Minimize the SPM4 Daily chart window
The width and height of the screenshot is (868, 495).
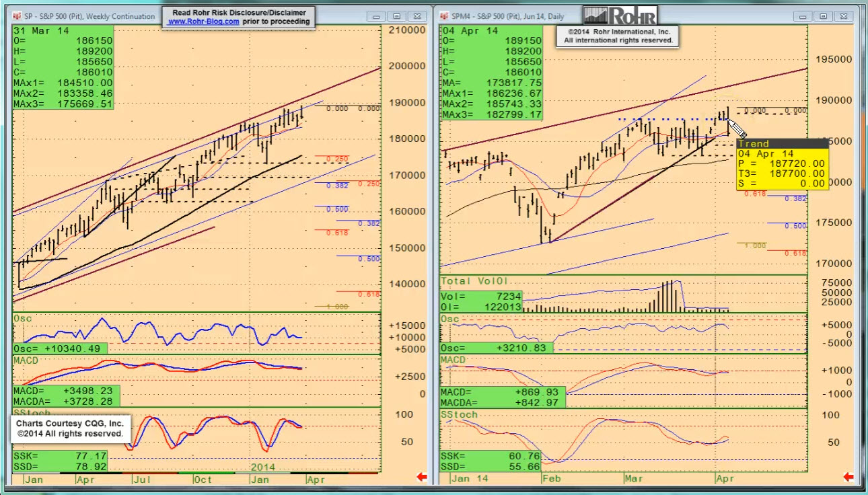coord(803,15)
